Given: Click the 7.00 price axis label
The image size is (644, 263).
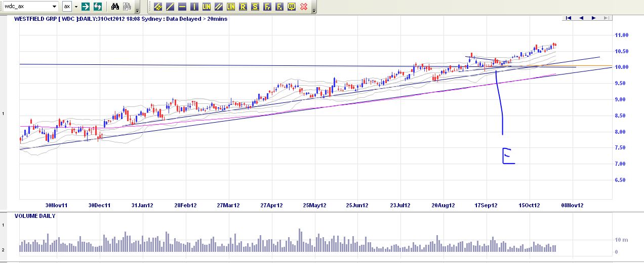Looking at the screenshot, I should 621,164.
